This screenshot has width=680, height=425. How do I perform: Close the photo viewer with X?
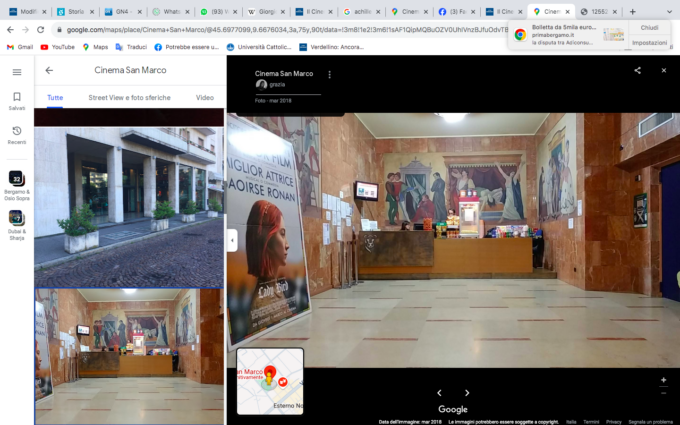point(663,71)
